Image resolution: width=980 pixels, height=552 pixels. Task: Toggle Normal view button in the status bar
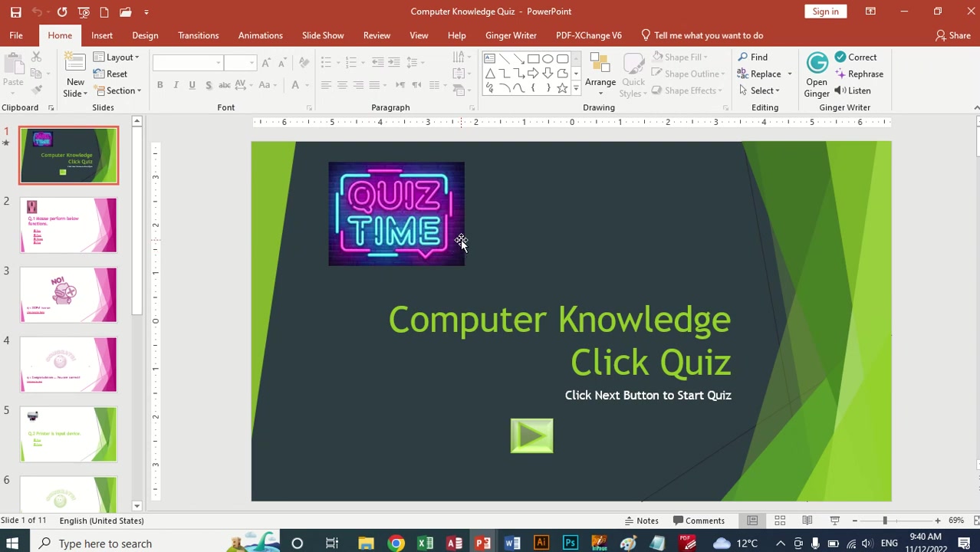click(x=752, y=521)
